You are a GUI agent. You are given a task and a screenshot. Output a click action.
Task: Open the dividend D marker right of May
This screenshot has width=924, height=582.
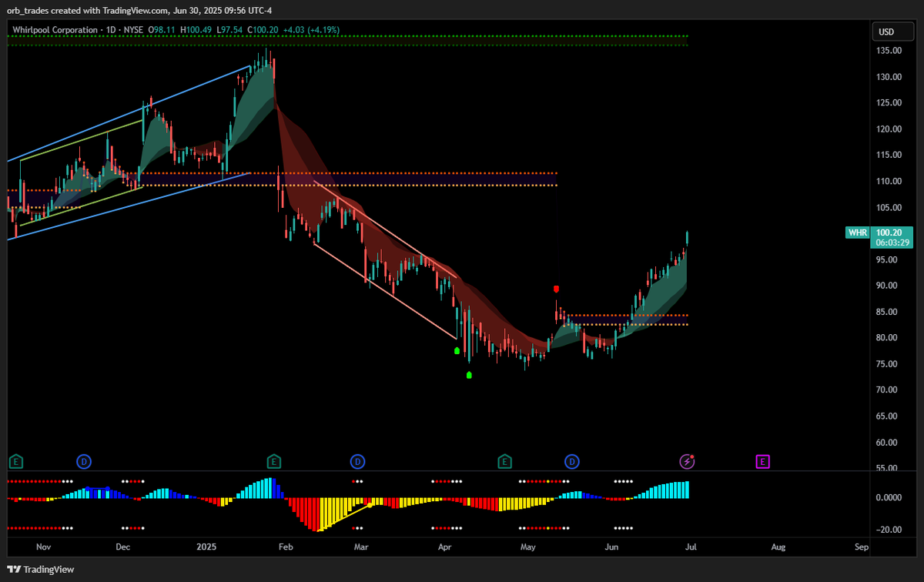(572, 462)
